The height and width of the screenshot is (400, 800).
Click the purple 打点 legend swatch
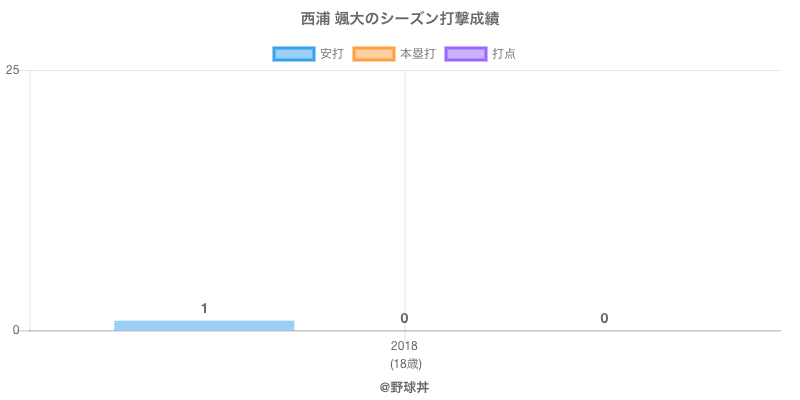pos(465,54)
